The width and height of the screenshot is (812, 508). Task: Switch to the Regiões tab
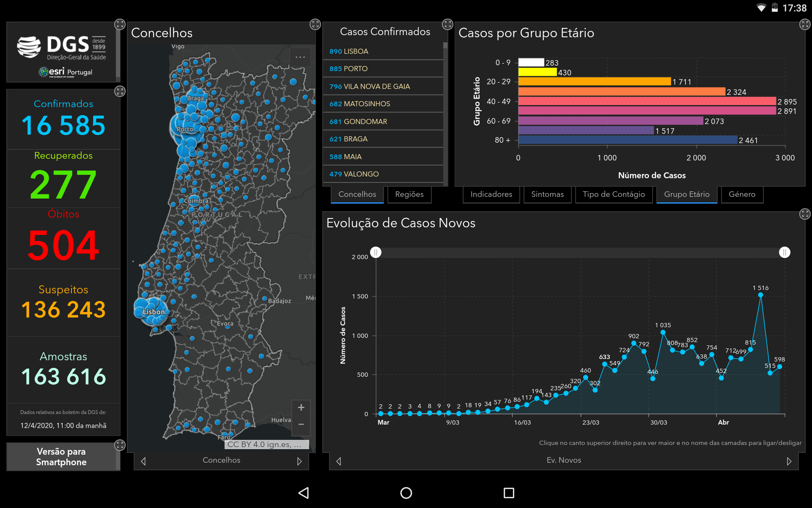(409, 194)
